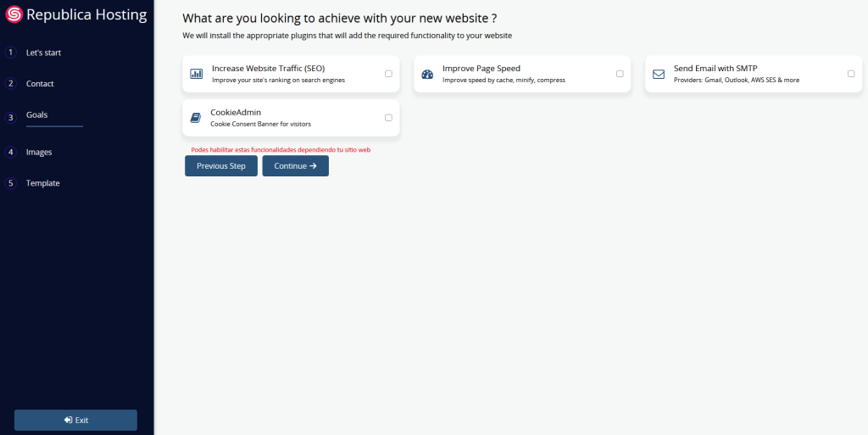Tick the Send Email with SMTP checkbox

pyautogui.click(x=851, y=74)
